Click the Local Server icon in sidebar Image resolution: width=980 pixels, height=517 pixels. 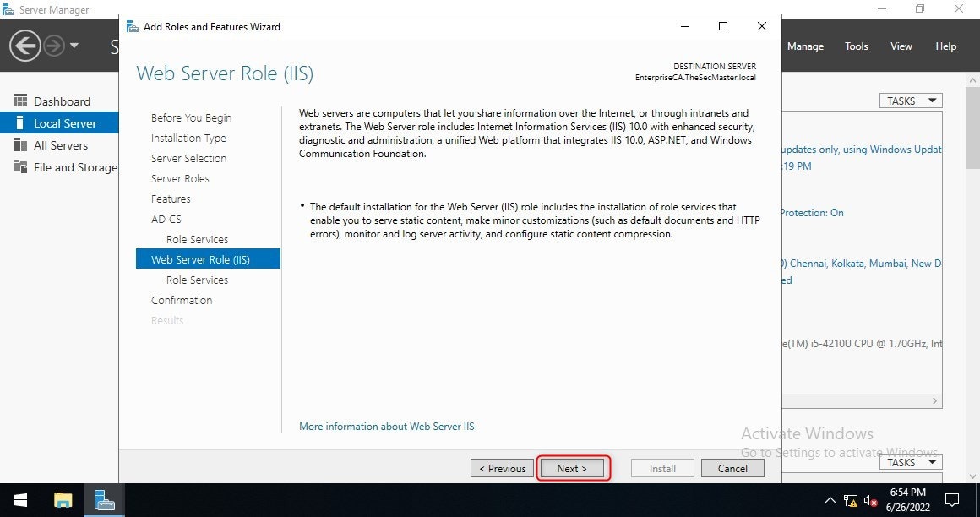pyautogui.click(x=20, y=122)
